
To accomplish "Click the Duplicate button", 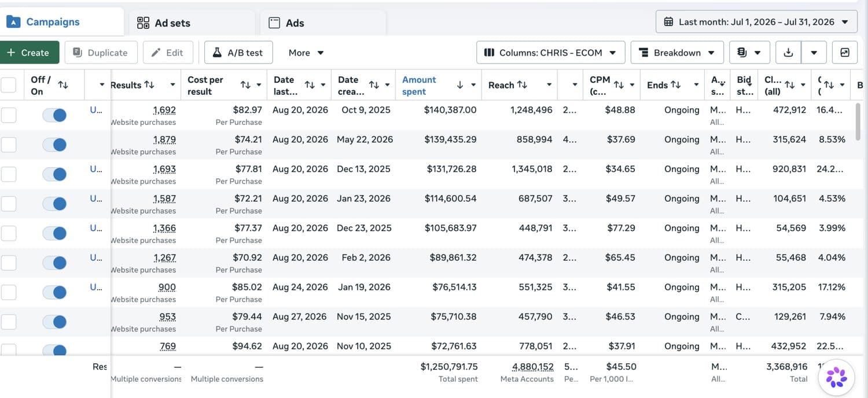I will [101, 53].
